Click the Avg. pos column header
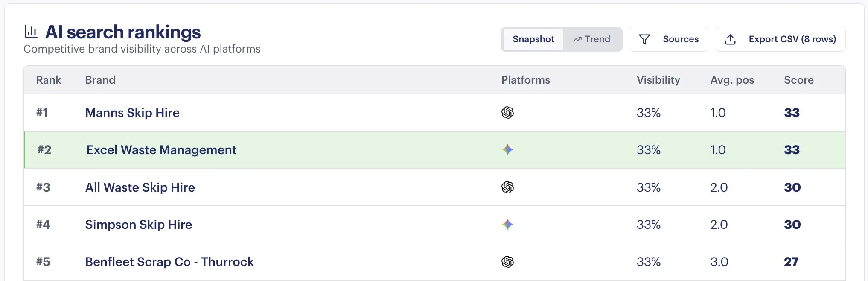 point(732,80)
